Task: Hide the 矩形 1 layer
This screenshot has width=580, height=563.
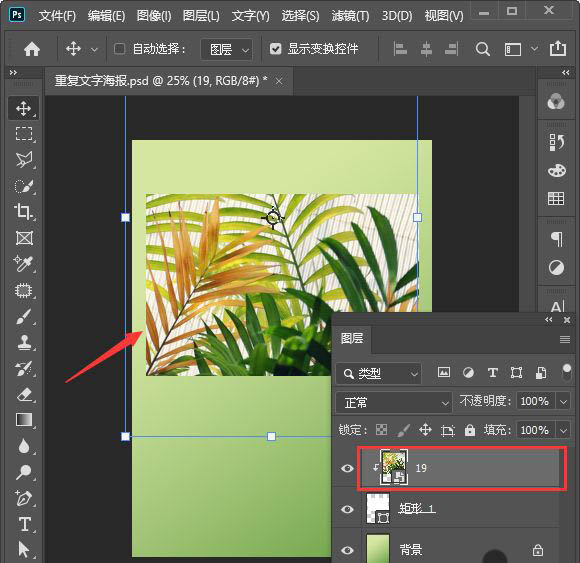Action: [x=347, y=509]
